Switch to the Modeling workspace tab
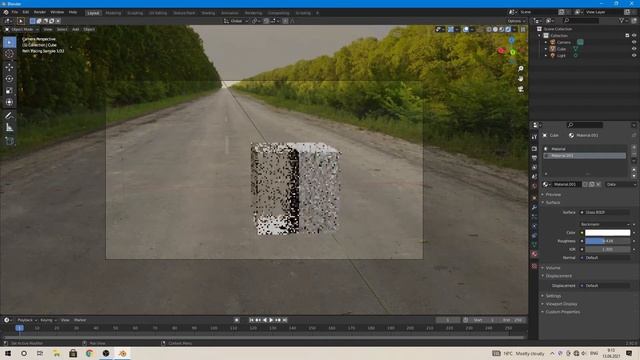 click(113, 13)
